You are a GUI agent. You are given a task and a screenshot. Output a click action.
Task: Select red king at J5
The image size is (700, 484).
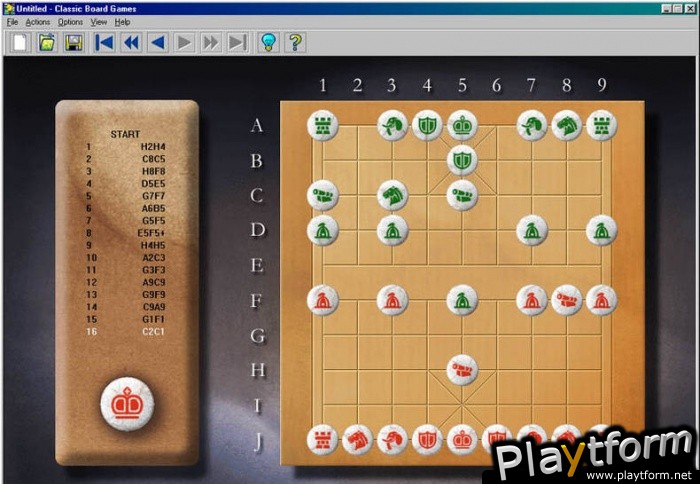(462, 440)
